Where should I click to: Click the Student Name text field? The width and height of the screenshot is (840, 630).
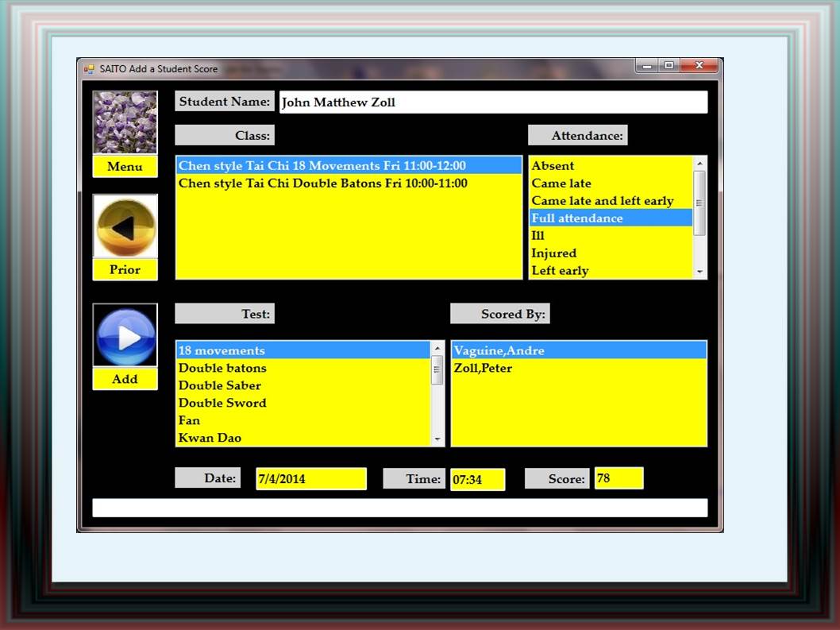click(492, 102)
